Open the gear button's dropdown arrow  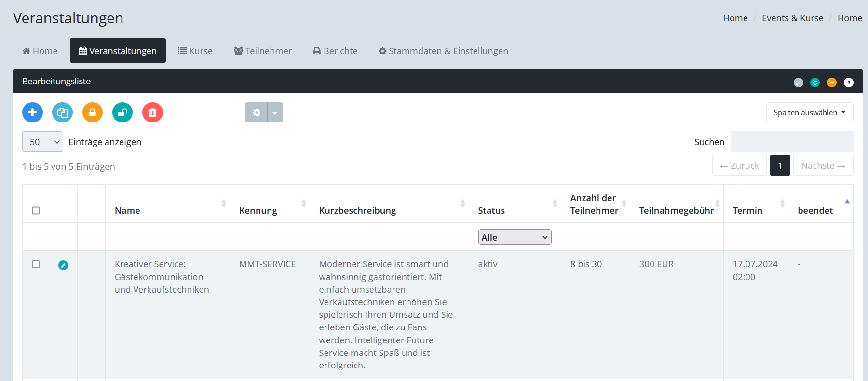point(275,112)
